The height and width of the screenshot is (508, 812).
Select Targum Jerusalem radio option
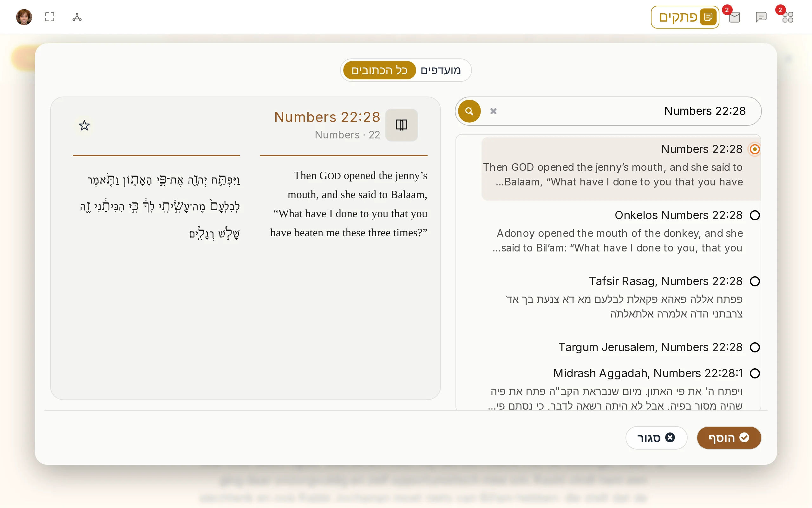pyautogui.click(x=755, y=347)
